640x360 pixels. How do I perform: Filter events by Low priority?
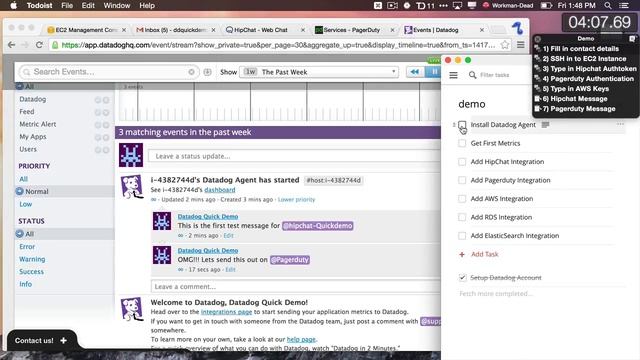26,204
